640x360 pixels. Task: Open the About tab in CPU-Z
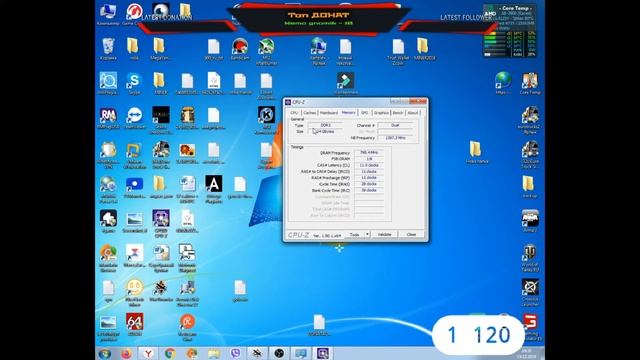click(413, 113)
